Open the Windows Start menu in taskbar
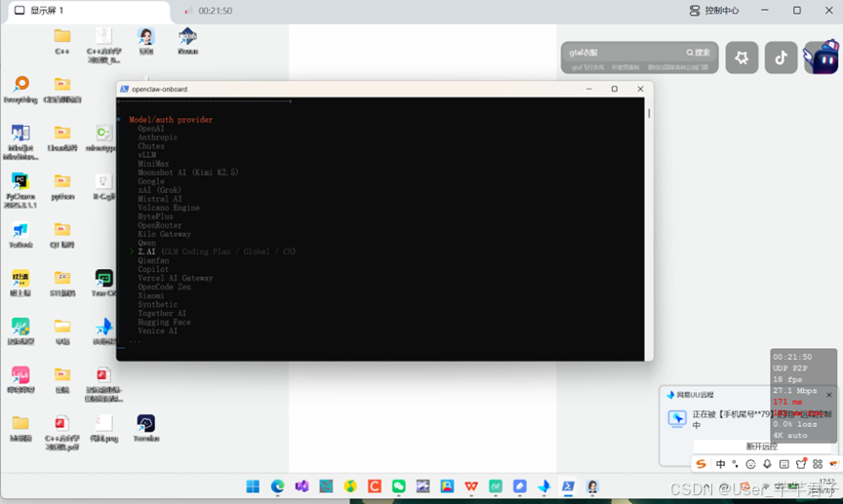This screenshot has width=843, height=504. tap(253, 486)
